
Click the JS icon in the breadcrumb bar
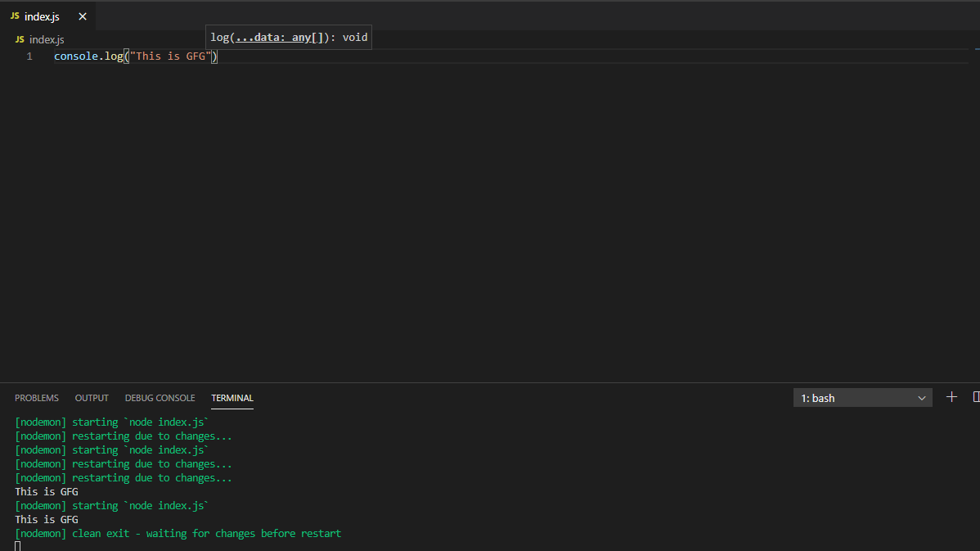pyautogui.click(x=20, y=39)
